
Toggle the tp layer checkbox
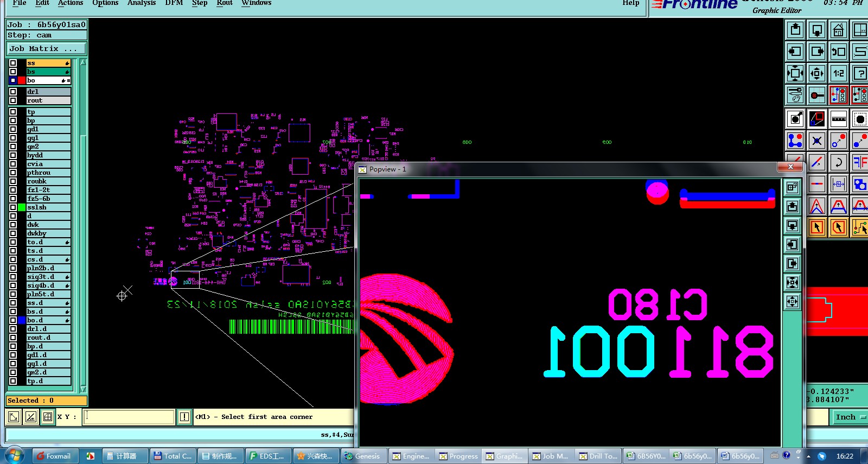[13, 112]
